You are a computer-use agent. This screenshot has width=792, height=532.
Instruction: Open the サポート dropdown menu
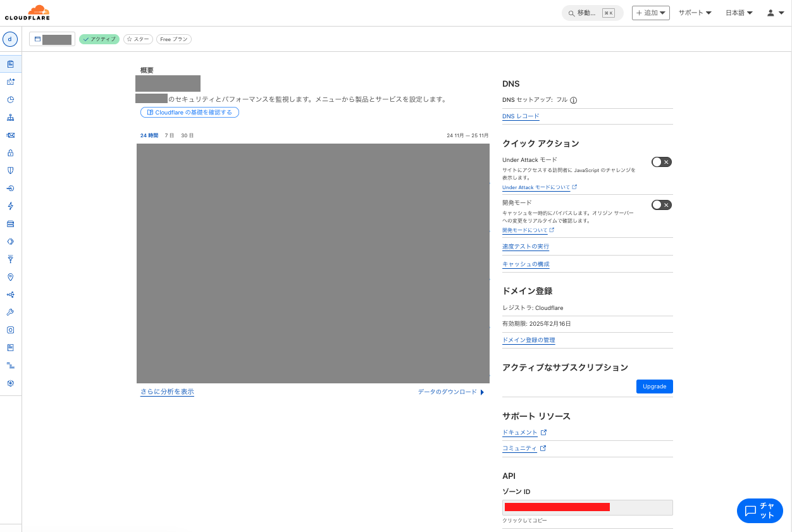click(695, 13)
